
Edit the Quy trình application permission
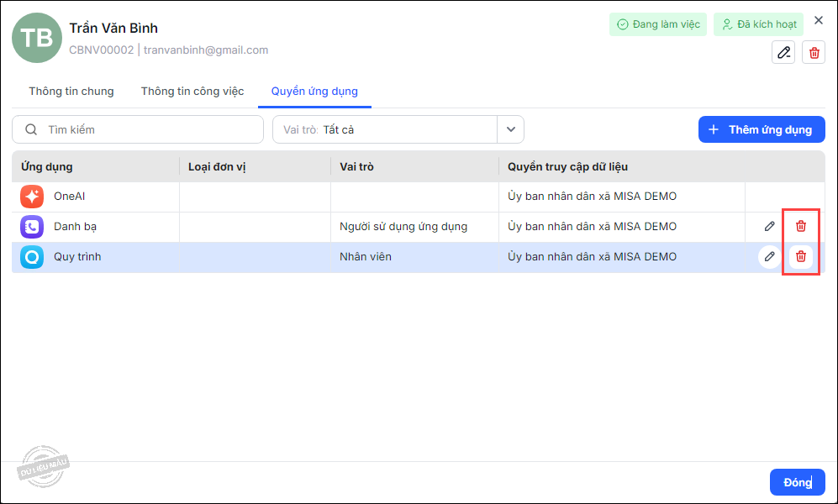(x=769, y=256)
